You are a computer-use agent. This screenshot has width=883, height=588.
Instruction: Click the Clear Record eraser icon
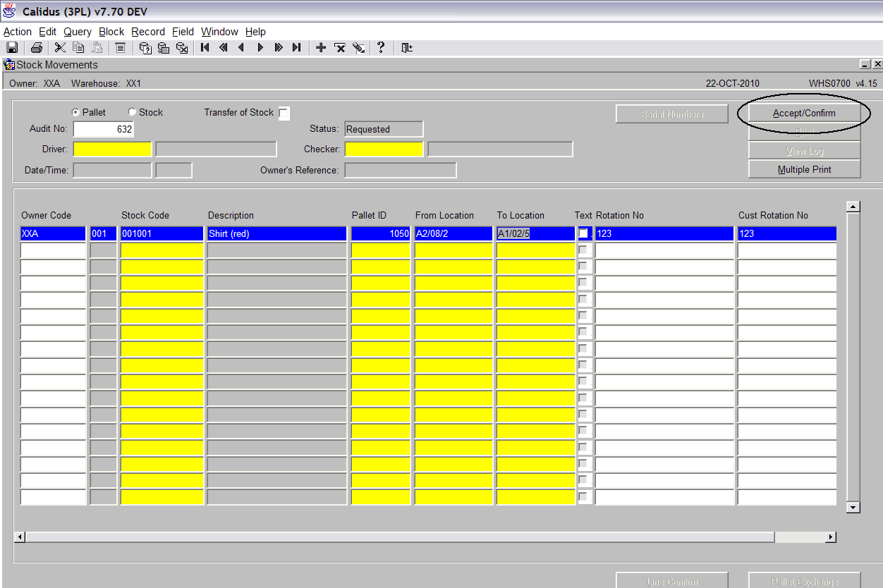click(358, 47)
